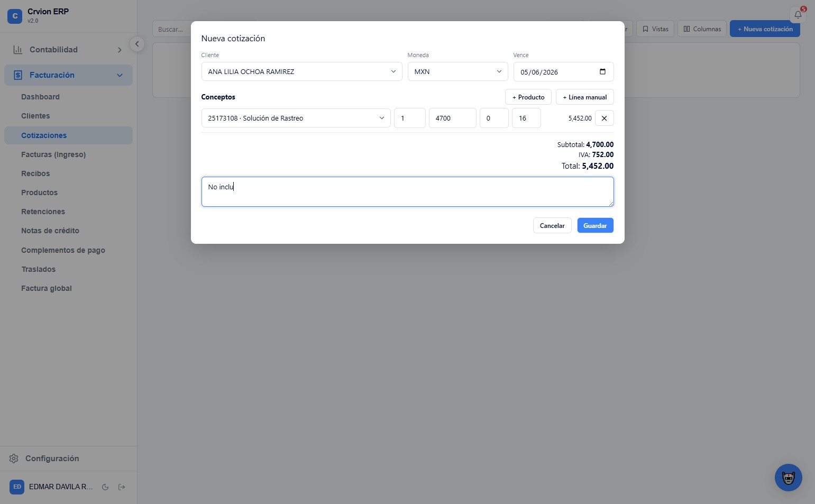Click the price field showing 4700
This screenshot has width=815, height=504.
452,118
